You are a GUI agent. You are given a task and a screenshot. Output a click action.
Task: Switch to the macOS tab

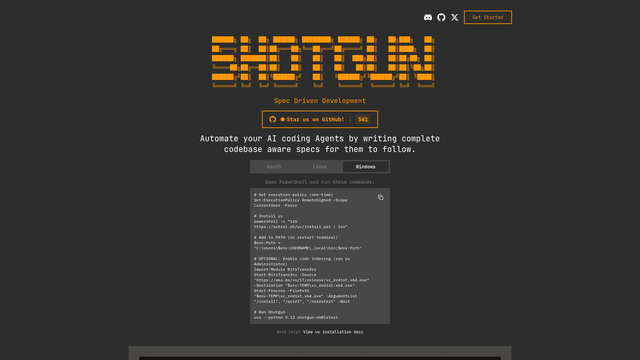point(274,167)
